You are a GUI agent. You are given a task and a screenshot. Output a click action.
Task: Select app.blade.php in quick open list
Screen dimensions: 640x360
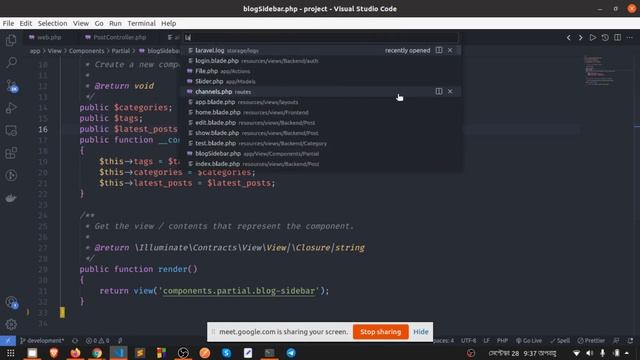pos(320,102)
